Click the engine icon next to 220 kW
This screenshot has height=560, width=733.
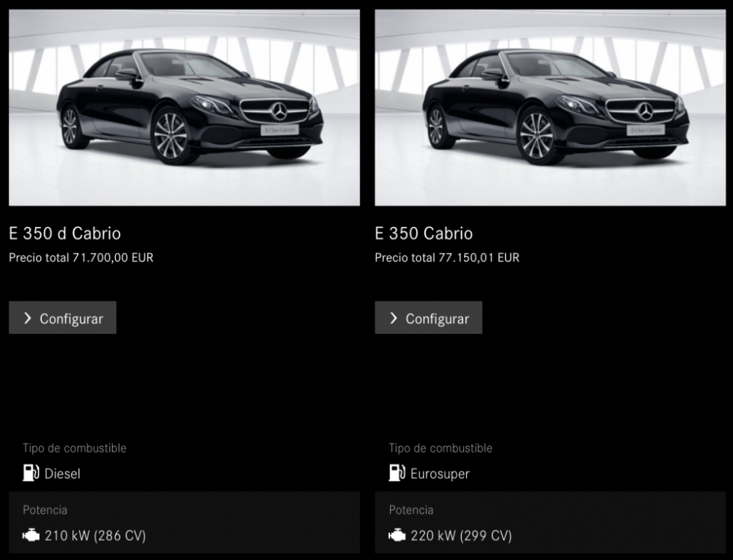(x=397, y=535)
